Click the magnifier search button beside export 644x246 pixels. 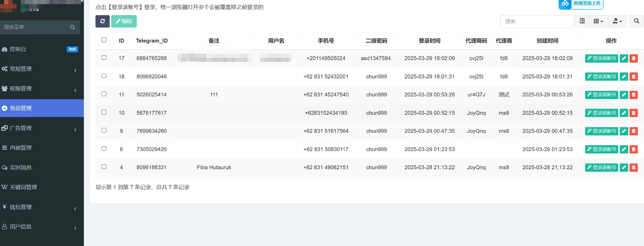click(636, 21)
